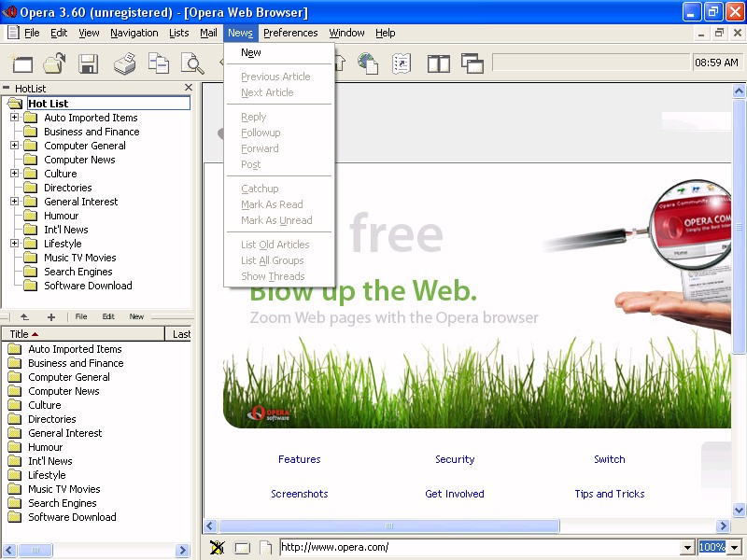747x560 pixels.
Task: Click the page's scroll down arrow
Action: (x=739, y=510)
